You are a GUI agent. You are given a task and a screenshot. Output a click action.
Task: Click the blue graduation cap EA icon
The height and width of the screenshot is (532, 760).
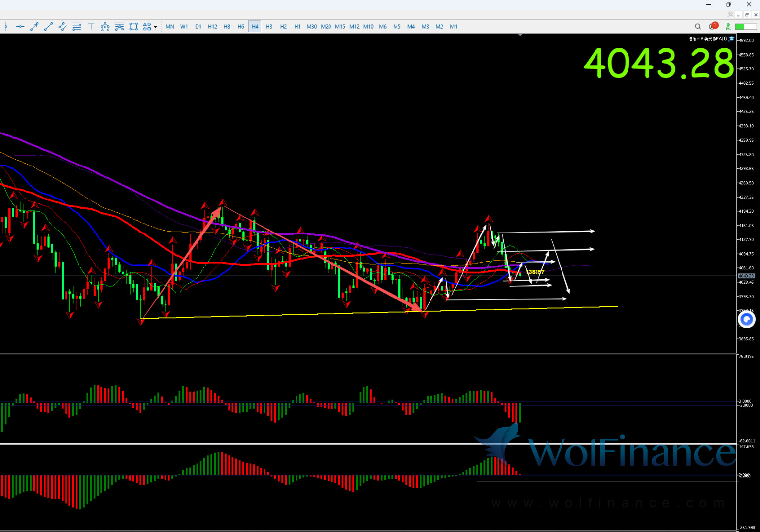pos(732,39)
